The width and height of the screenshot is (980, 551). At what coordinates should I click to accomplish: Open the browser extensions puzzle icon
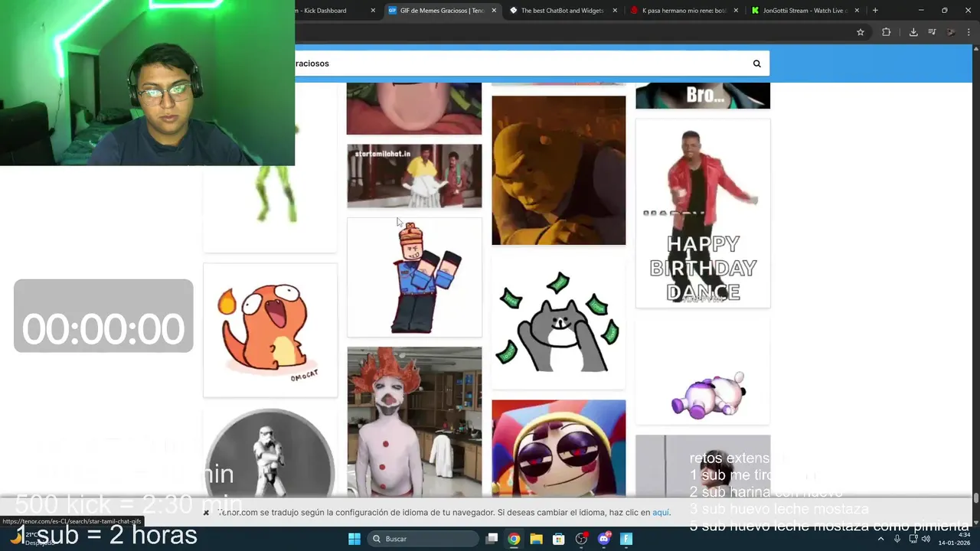point(886,32)
